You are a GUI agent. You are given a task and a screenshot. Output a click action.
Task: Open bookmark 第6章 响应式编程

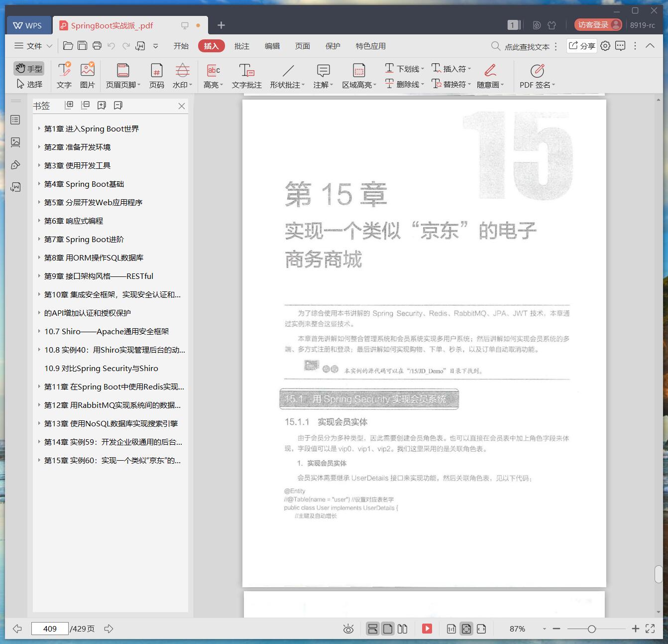click(x=74, y=221)
